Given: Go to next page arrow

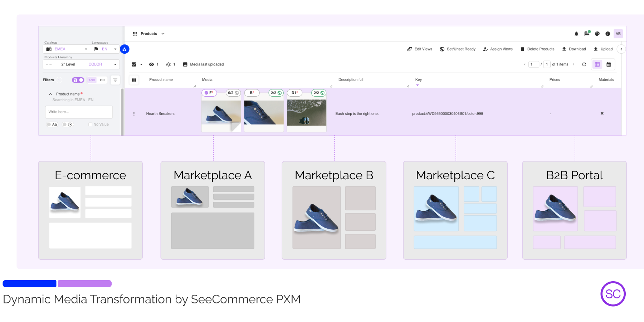Looking at the screenshot, I should pyautogui.click(x=574, y=64).
